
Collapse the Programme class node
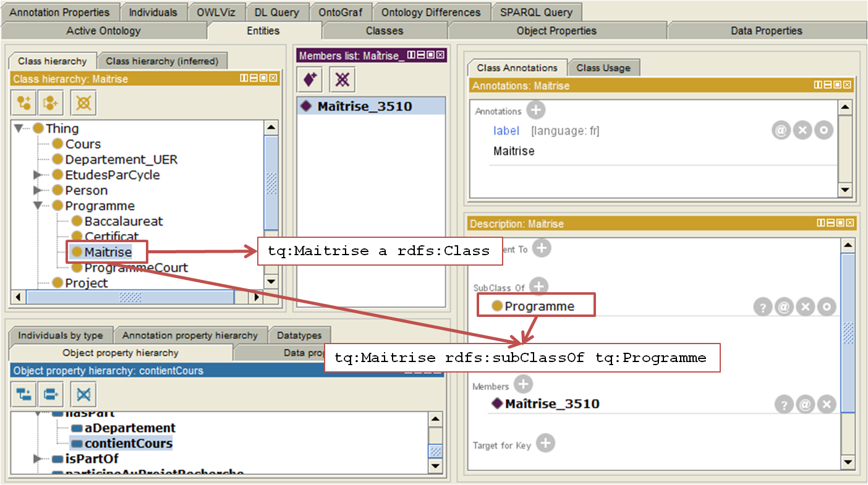tap(38, 206)
